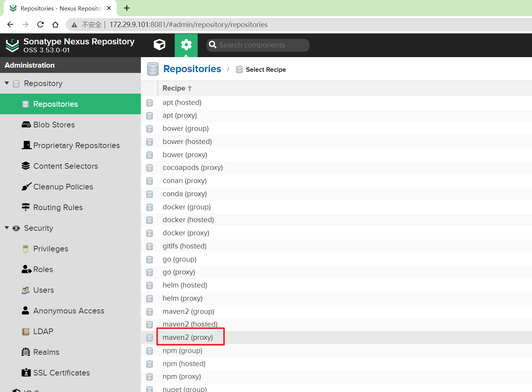Click the Privileges medal icon
This screenshot has width=532, height=392.
pyautogui.click(x=26, y=249)
